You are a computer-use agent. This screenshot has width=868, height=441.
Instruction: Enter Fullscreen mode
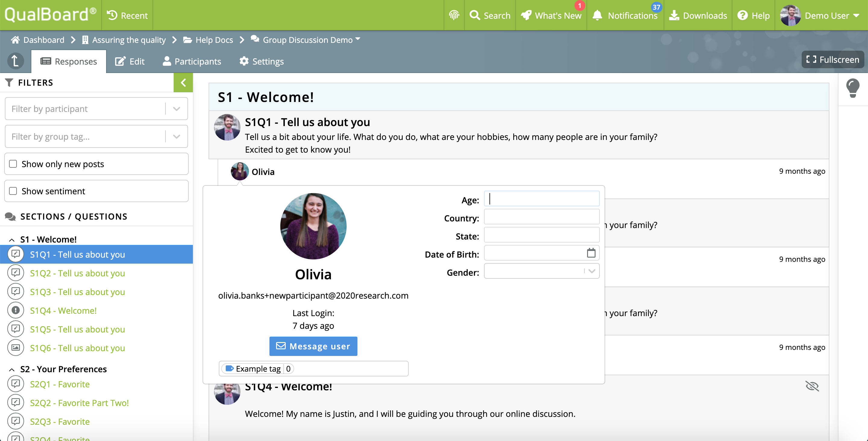(x=832, y=60)
